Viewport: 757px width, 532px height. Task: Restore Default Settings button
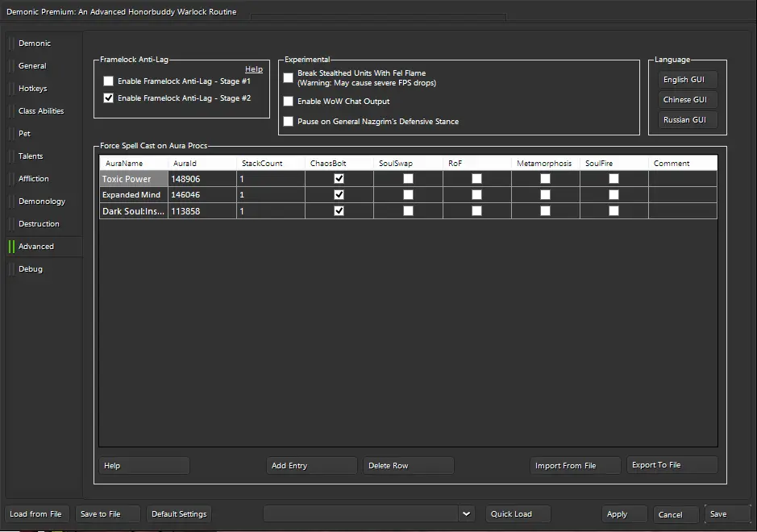tap(179, 514)
